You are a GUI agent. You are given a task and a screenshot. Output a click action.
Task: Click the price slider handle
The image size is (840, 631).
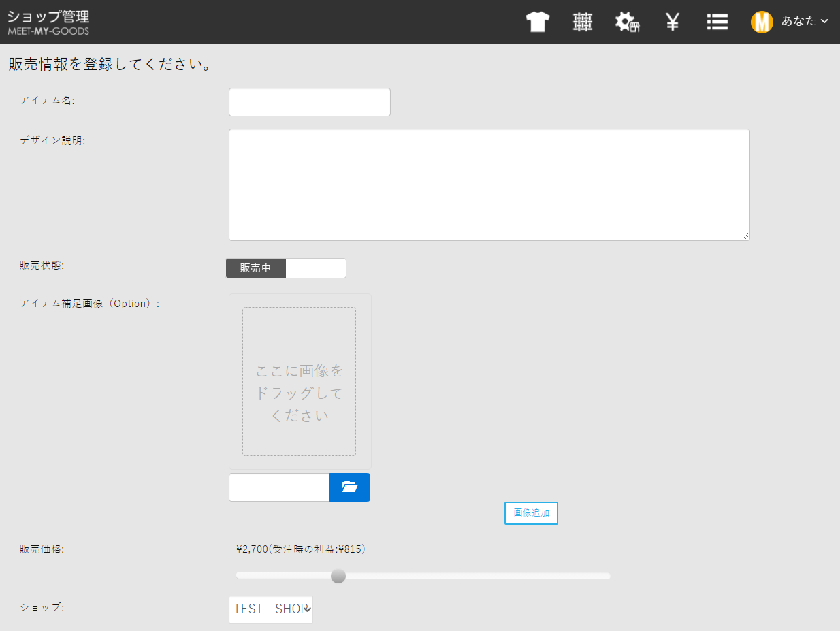click(x=338, y=576)
